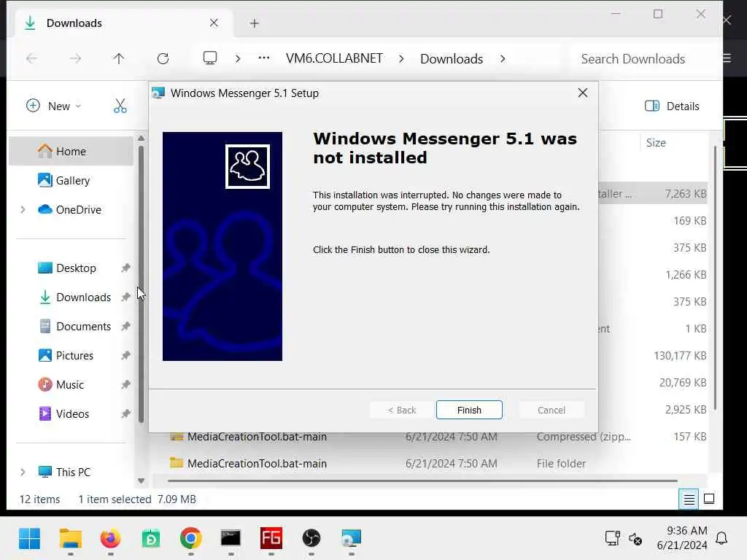
Task: Refresh the Downloads folder view
Action: pyautogui.click(x=163, y=58)
